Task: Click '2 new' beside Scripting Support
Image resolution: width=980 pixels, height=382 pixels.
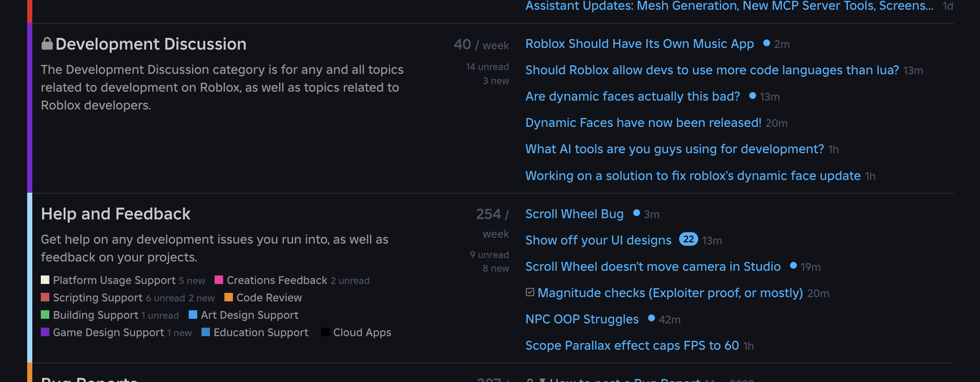Action: pyautogui.click(x=201, y=298)
